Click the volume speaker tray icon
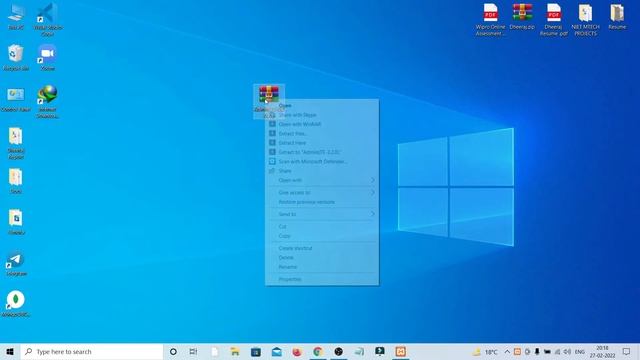The width and height of the screenshot is (640, 360). 567,351
